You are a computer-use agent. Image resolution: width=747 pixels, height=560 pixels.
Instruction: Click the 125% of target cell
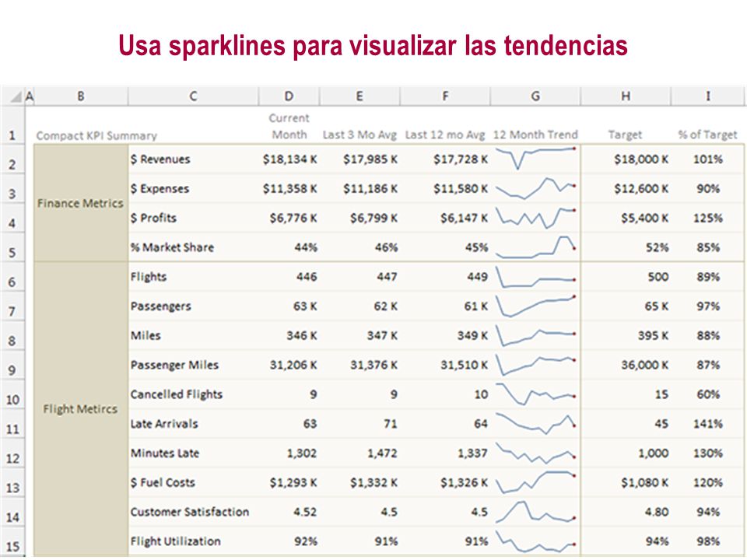pos(708,218)
